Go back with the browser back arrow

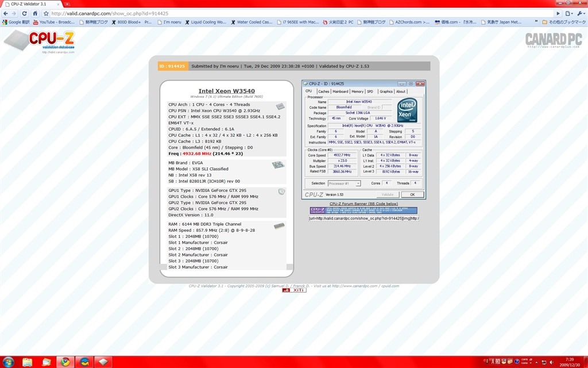click(6, 14)
